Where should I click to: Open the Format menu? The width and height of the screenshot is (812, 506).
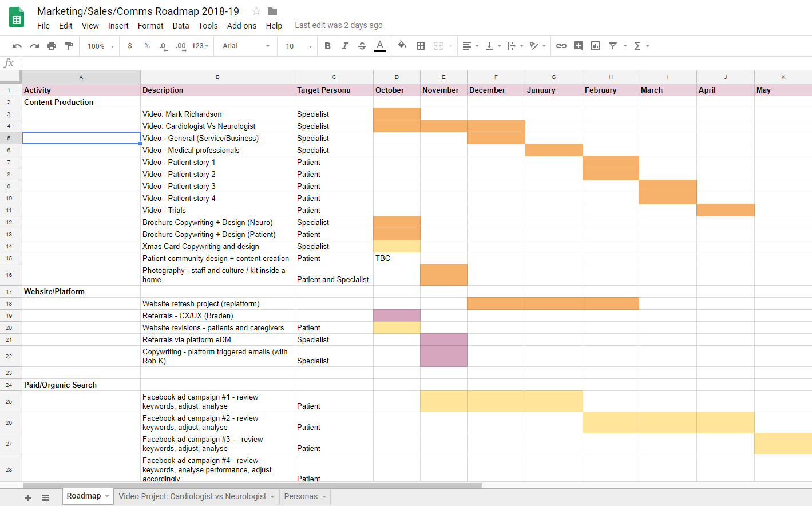(x=150, y=25)
